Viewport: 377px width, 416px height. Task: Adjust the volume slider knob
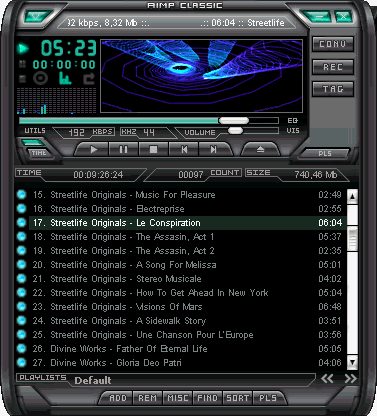[235, 130]
